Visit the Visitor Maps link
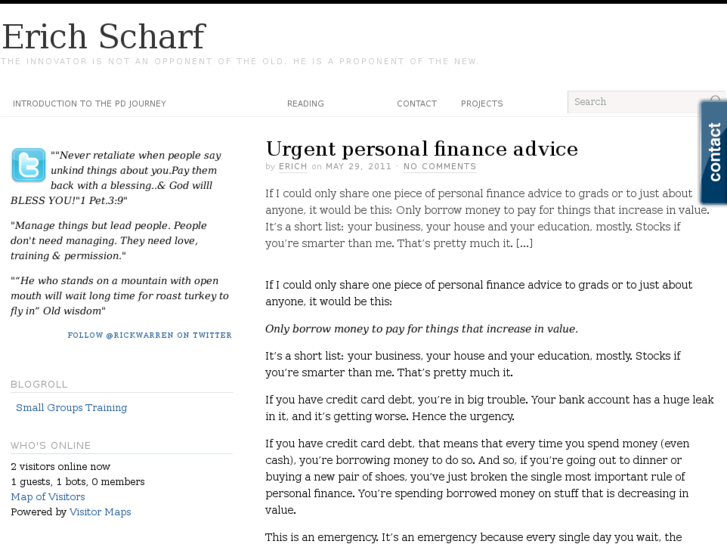The height and width of the screenshot is (545, 727). [x=100, y=512]
